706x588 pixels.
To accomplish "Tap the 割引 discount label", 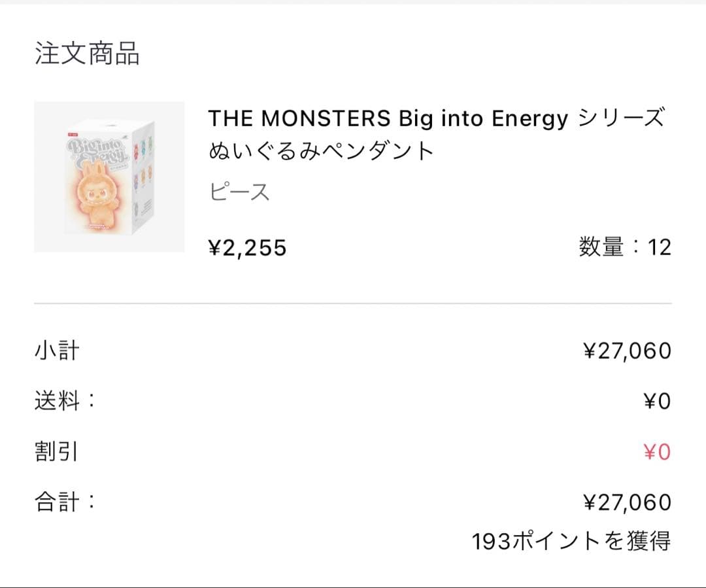I will point(57,452).
